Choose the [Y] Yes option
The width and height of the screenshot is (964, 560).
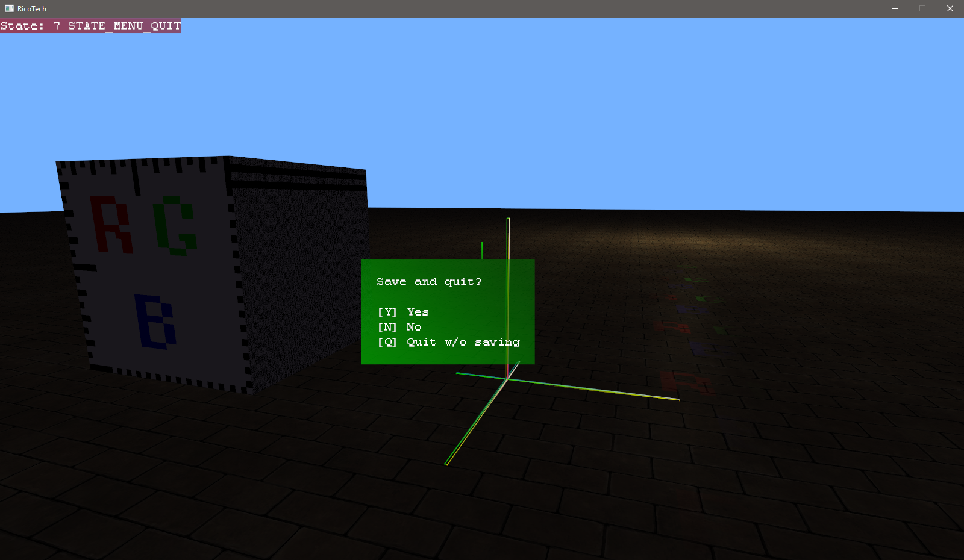pyautogui.click(x=418, y=312)
